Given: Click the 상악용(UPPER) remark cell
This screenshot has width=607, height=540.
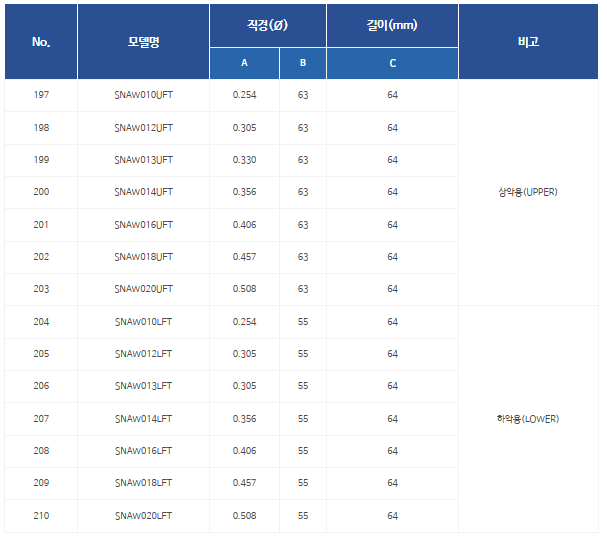Looking at the screenshot, I should click(x=528, y=192).
